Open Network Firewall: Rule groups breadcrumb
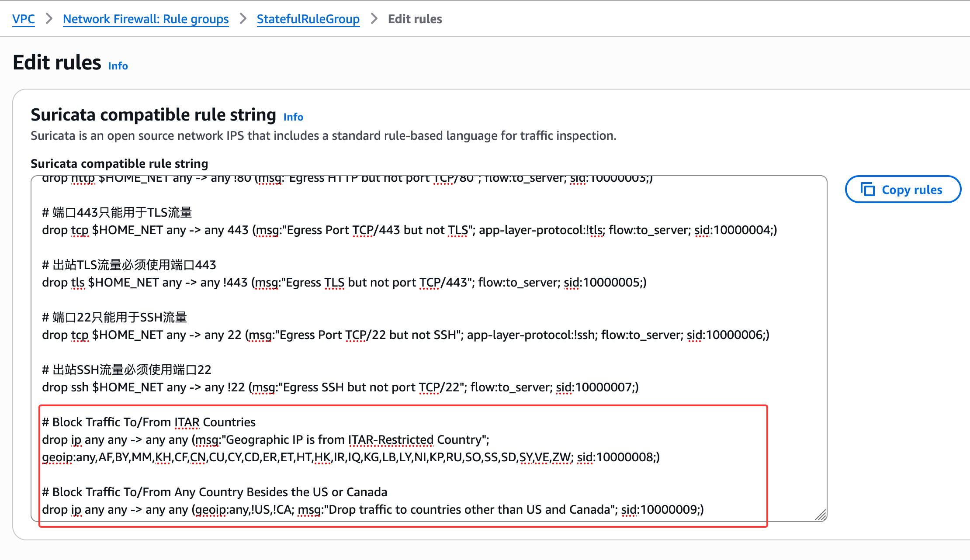 (145, 19)
